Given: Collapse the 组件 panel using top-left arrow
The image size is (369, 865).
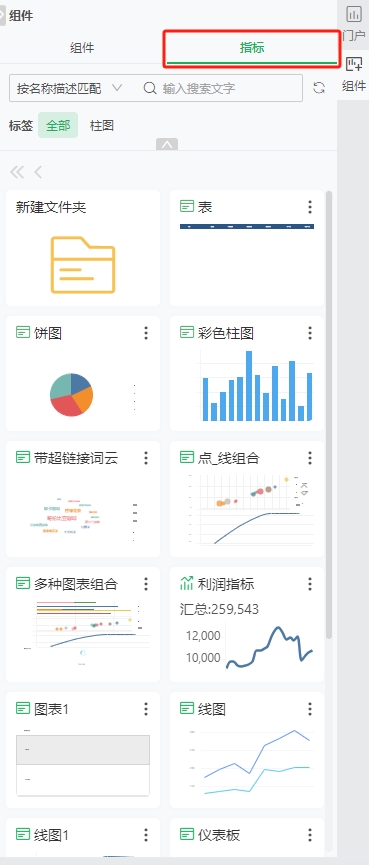Looking at the screenshot, I should (x=3, y=16).
